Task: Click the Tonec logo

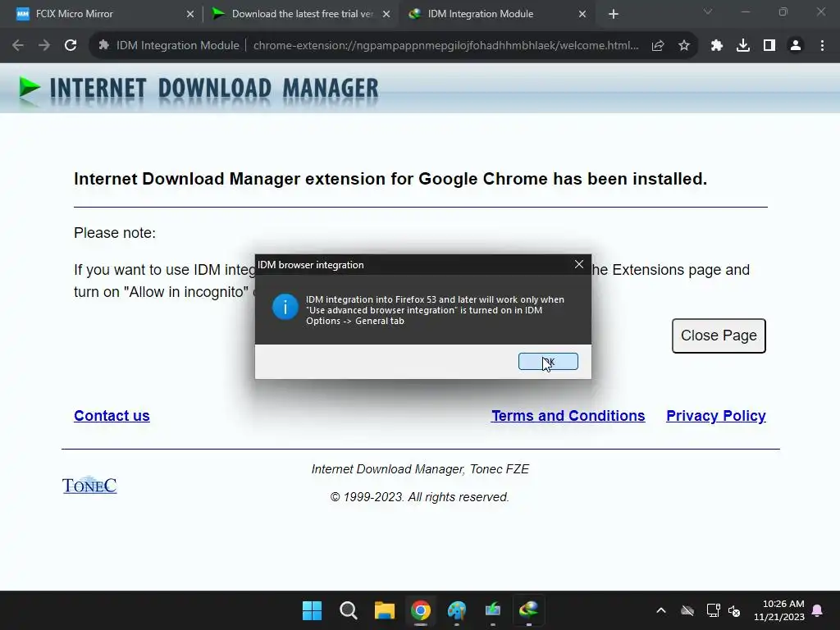Action: point(89,485)
